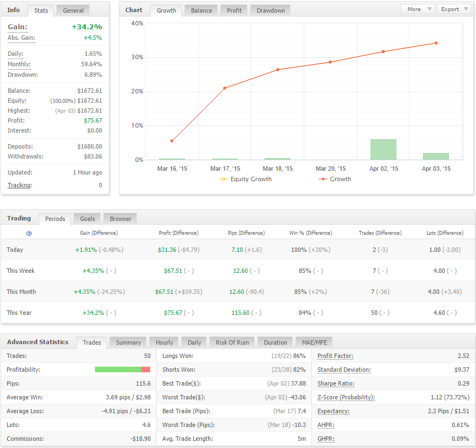
Task: Click the (Apr 02) 37.88 best trade value
Action: (287, 383)
